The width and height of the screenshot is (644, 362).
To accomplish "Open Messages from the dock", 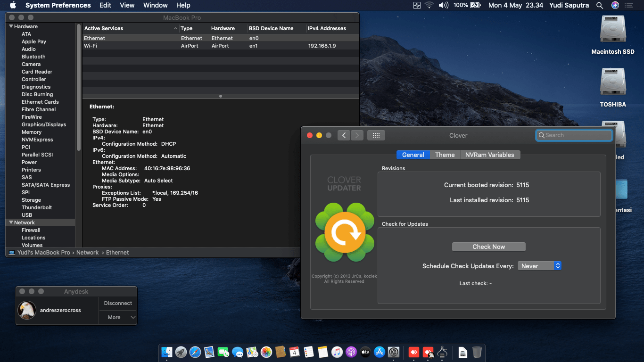I will coord(238,352).
